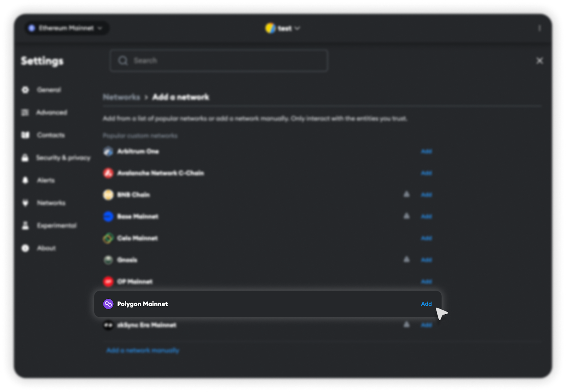Add the Arbitrum One network

pos(426,151)
